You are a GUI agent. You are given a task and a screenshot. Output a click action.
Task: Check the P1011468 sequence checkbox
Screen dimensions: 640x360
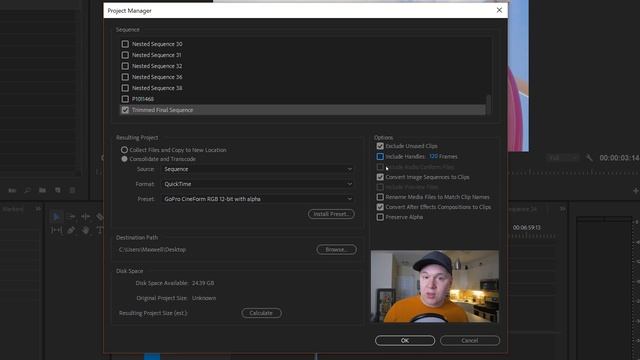point(125,99)
